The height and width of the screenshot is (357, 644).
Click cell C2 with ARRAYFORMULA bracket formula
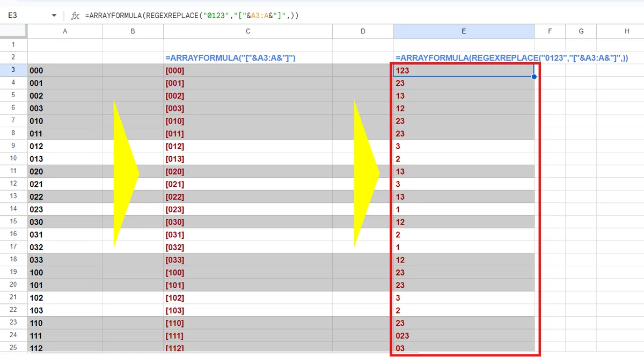[x=248, y=57]
